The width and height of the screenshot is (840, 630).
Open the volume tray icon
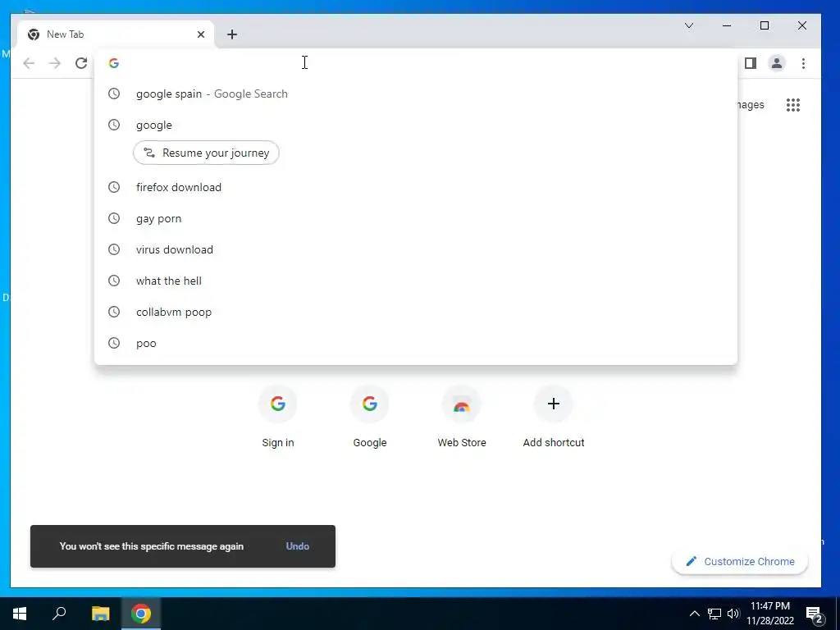click(x=733, y=614)
